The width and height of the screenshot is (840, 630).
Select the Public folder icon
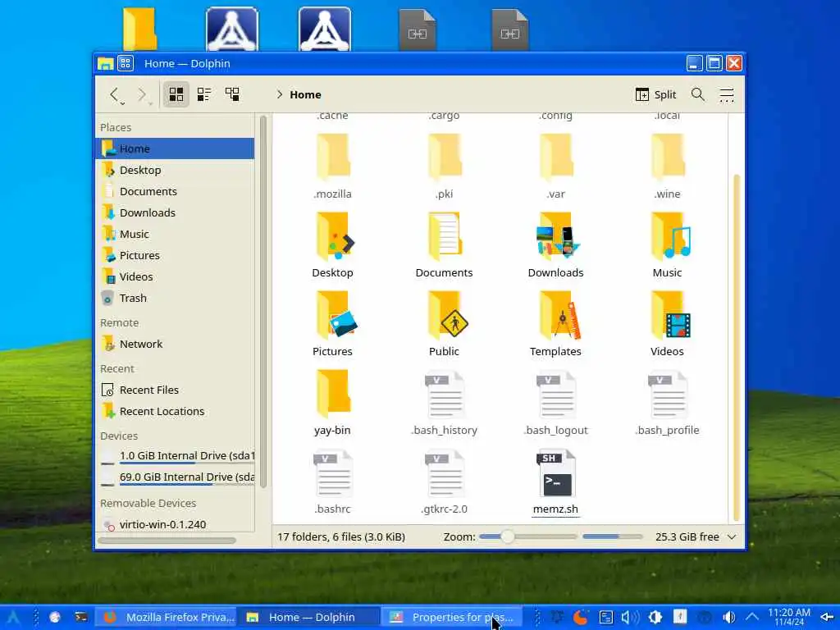446,315
